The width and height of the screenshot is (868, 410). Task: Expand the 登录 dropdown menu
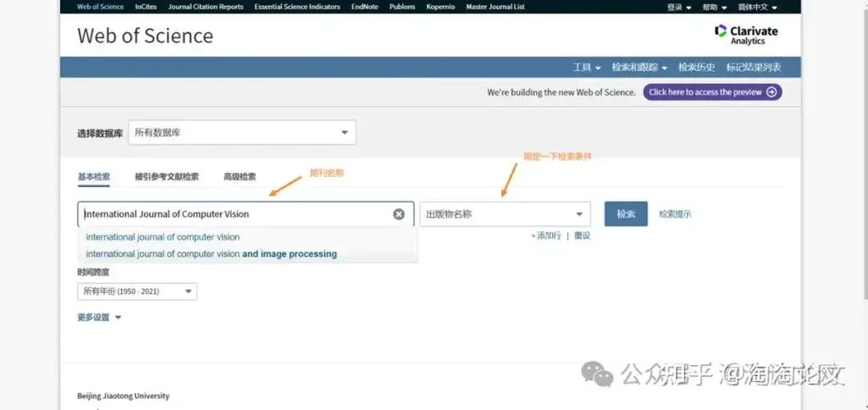[679, 8]
